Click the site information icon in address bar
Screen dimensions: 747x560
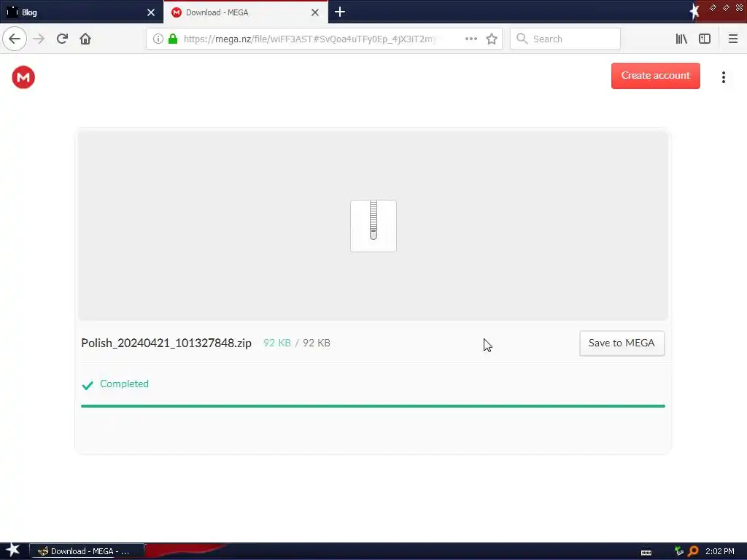tap(158, 39)
